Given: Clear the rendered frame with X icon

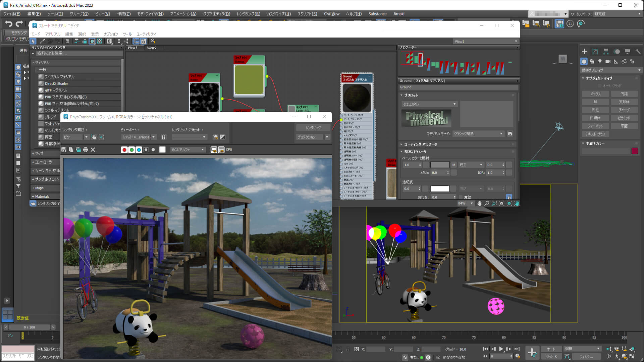Looking at the screenshot, I should 93,150.
